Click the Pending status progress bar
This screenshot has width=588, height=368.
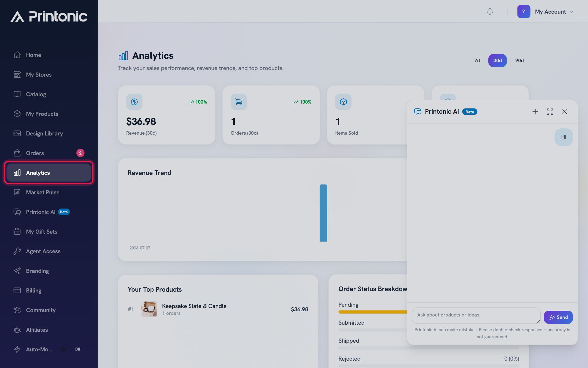(373, 312)
